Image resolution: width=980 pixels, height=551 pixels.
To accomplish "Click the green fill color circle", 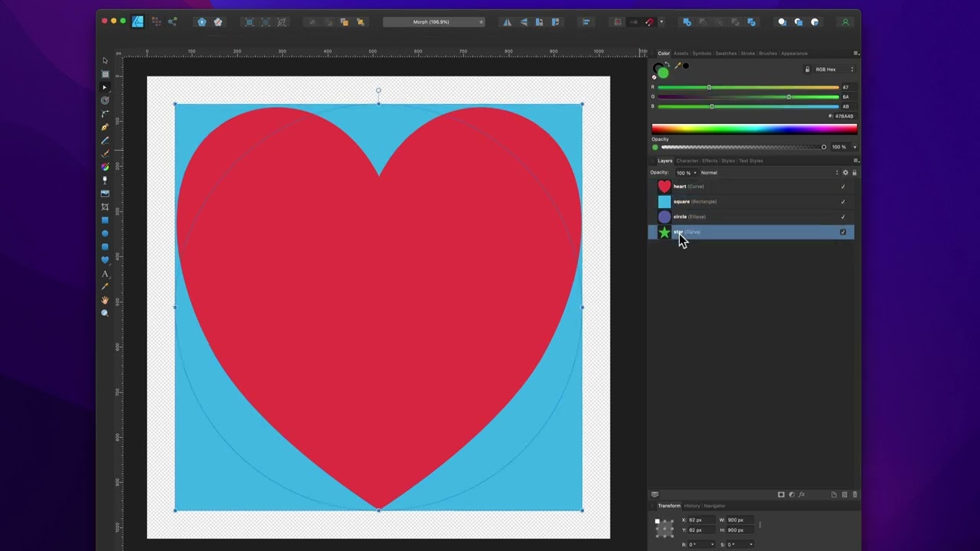I will point(663,73).
